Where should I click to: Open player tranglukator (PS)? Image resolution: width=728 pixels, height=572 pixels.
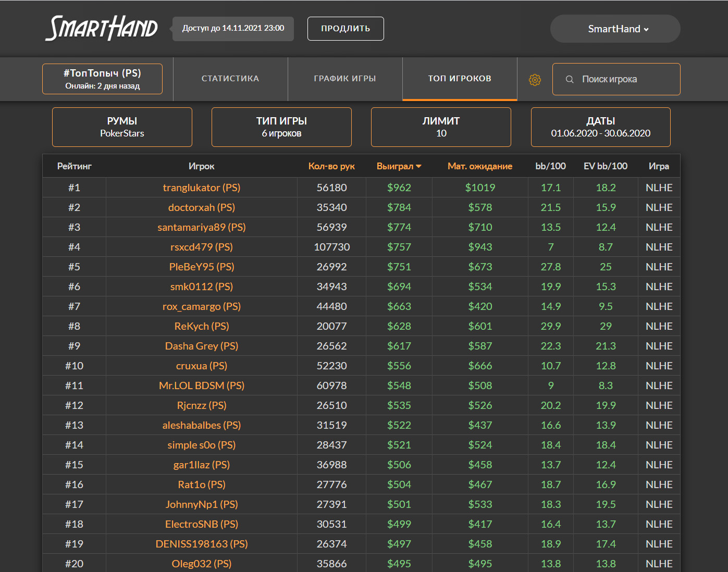click(x=202, y=188)
